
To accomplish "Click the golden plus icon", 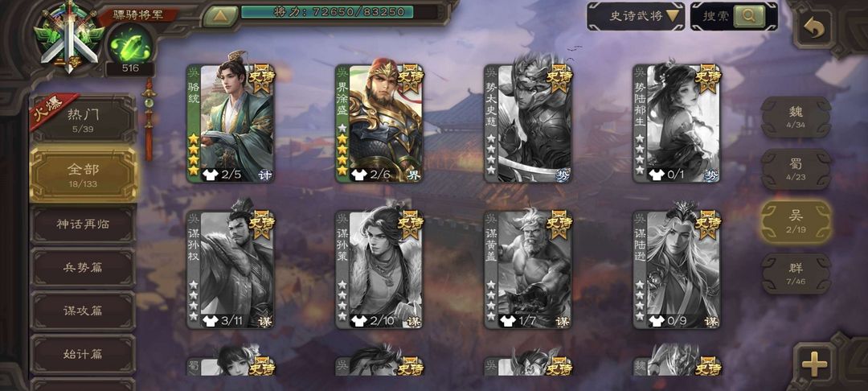I will pyautogui.click(x=813, y=364).
